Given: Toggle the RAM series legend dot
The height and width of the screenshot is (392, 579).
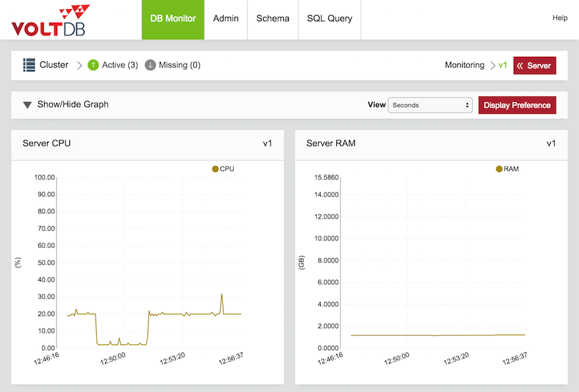Looking at the screenshot, I should (499, 169).
